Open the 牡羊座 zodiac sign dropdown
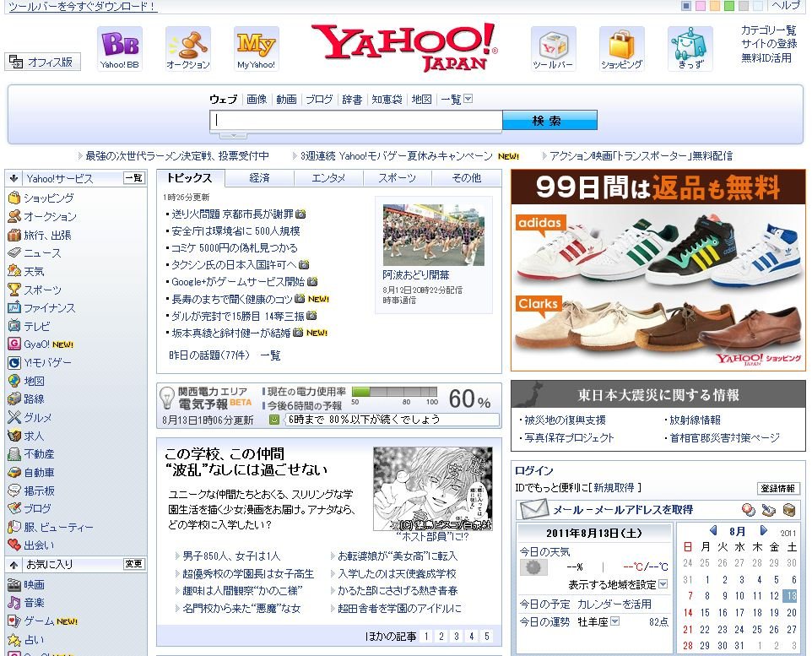 [x=614, y=621]
